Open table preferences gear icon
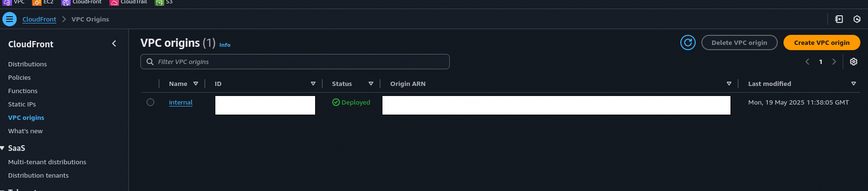Viewport: 868px width, 191px height. pyautogui.click(x=854, y=62)
